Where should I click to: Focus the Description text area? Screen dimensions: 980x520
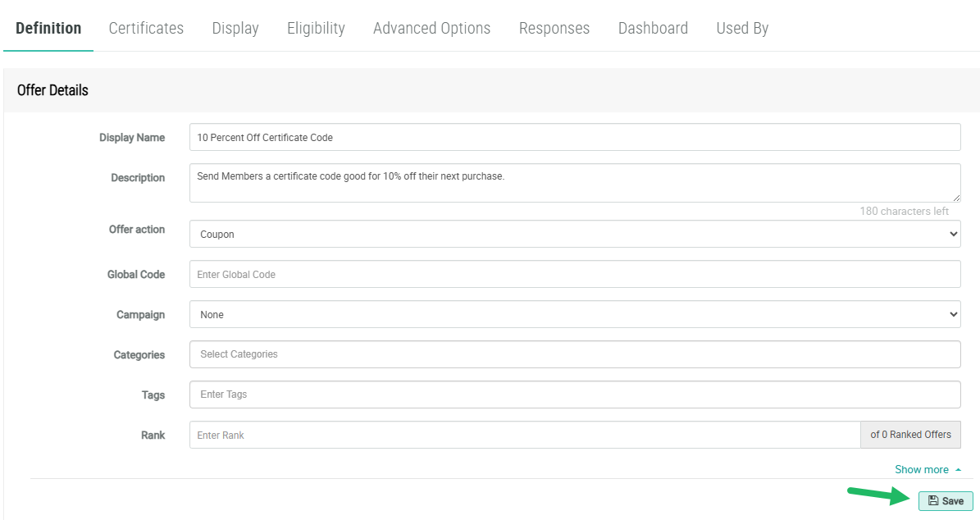point(574,183)
